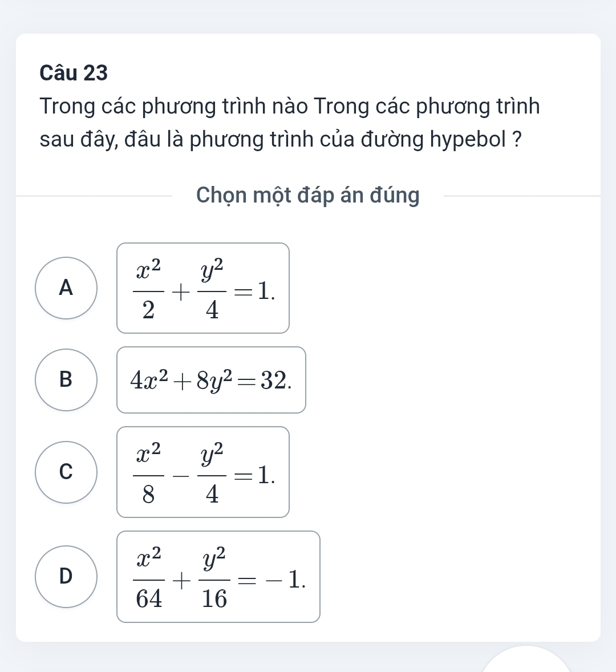Select answer option A circle
This screenshot has height=672, width=616.
(x=66, y=288)
